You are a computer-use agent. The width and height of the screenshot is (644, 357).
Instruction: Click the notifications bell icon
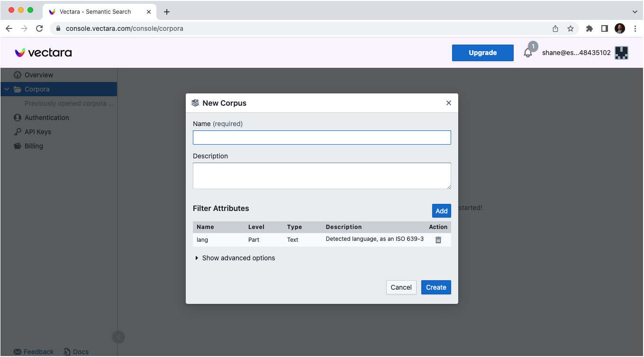click(528, 53)
